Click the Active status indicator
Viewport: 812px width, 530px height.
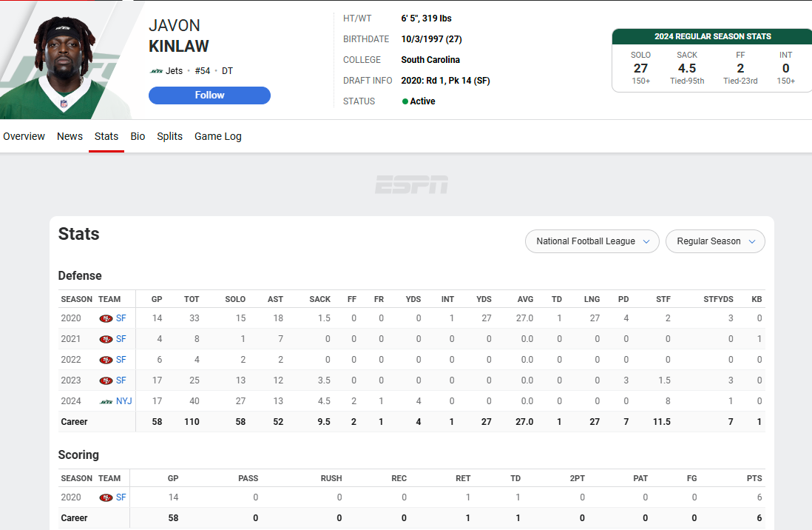[419, 101]
